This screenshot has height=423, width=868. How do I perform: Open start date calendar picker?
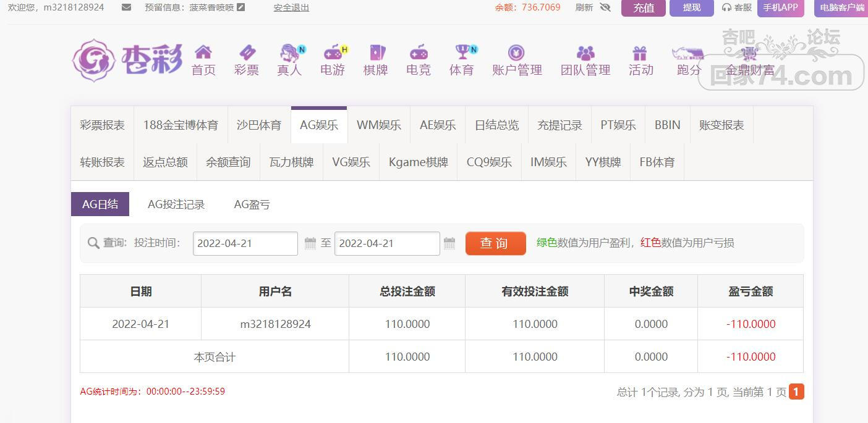(310, 243)
